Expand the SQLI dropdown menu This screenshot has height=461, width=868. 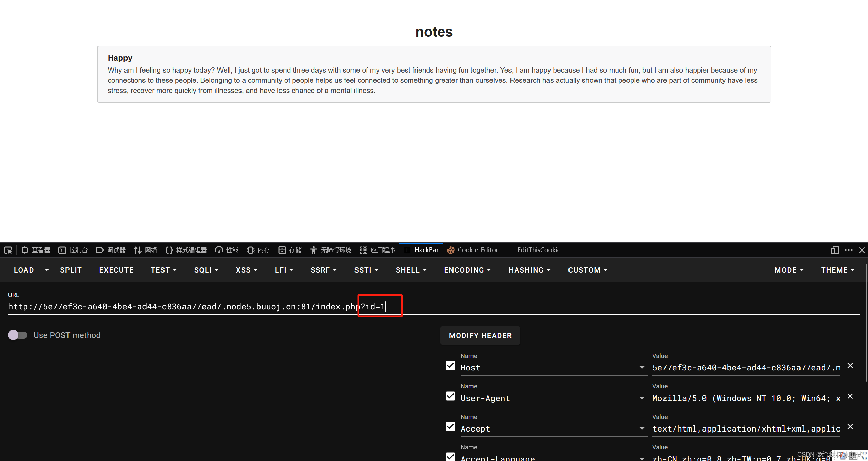pyautogui.click(x=206, y=270)
